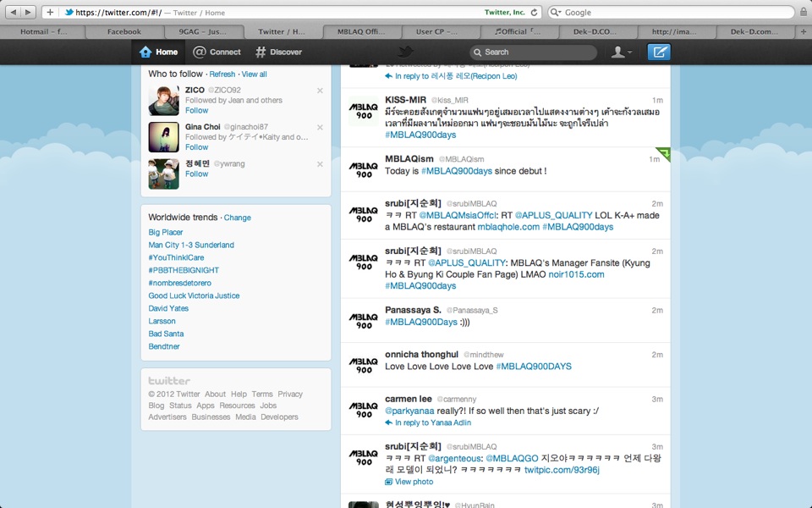Open the #PBBTHEBIGNIGHT trend
Screen dimensions: 812x508
click(x=184, y=270)
